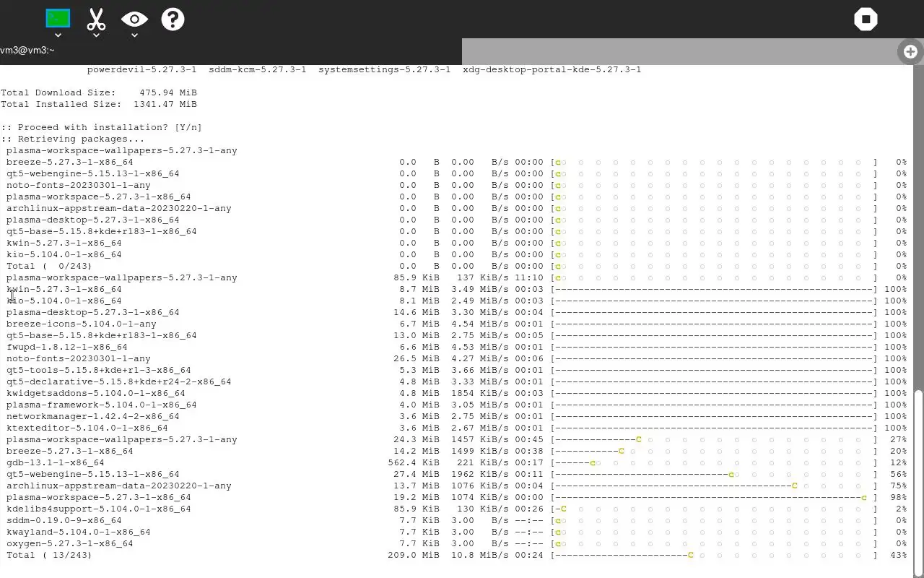Click '43%' total progress percentage
The image size is (924, 578).
[899, 555]
